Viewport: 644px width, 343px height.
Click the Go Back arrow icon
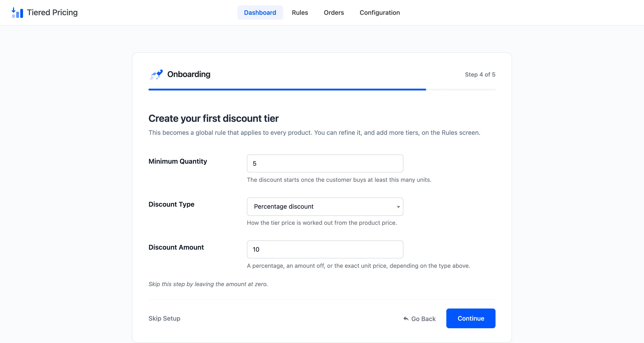(x=406, y=318)
